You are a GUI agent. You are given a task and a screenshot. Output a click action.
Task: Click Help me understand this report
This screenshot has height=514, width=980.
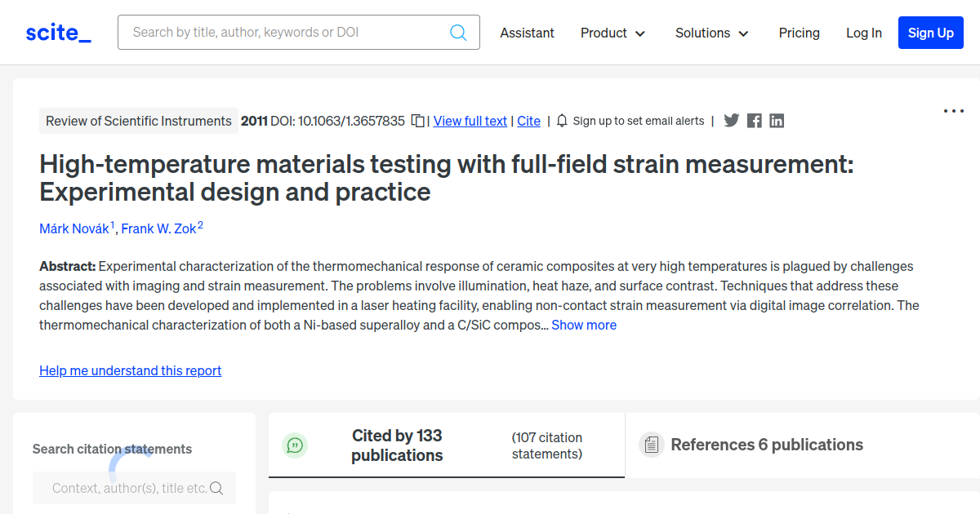click(x=131, y=370)
